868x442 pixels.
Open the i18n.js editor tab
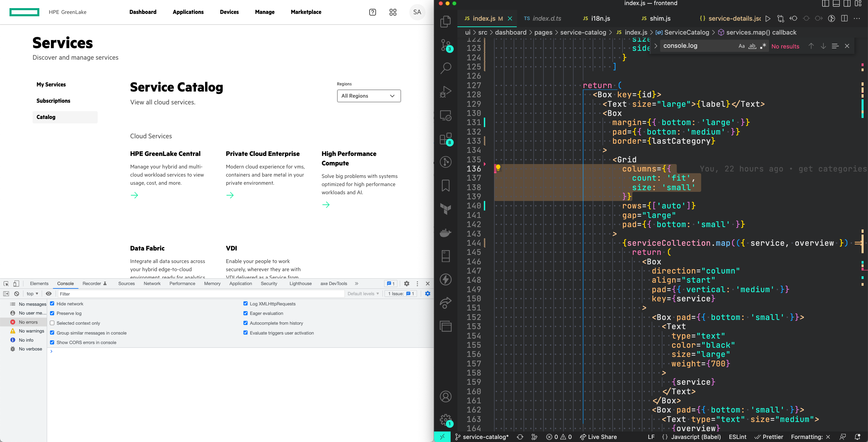pyautogui.click(x=600, y=19)
